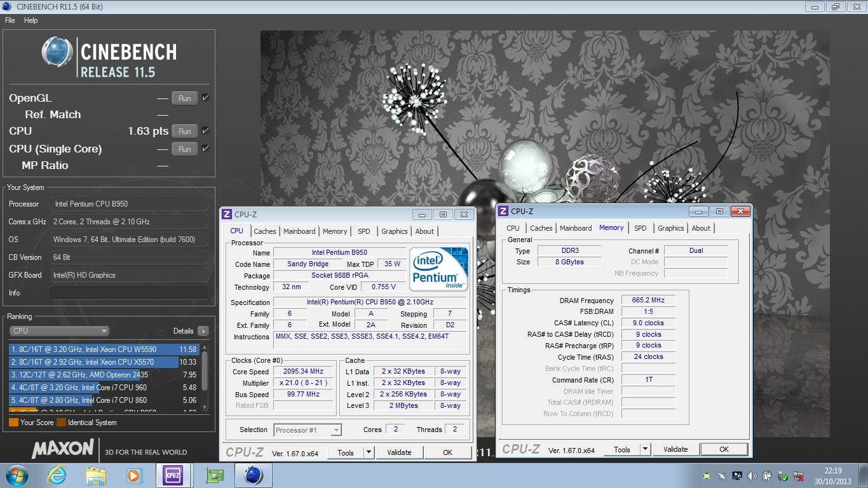Switch to Caches tab in the left CPU-Z window

[x=265, y=231]
